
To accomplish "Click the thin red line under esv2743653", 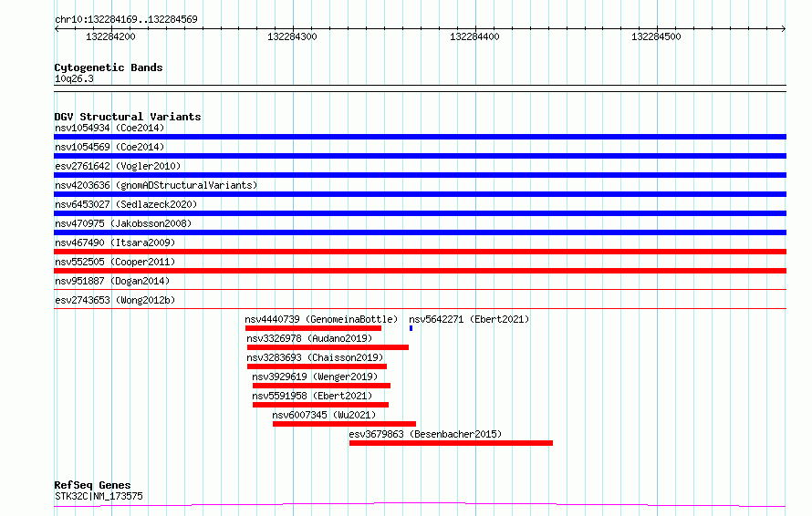I will [x=420, y=309].
